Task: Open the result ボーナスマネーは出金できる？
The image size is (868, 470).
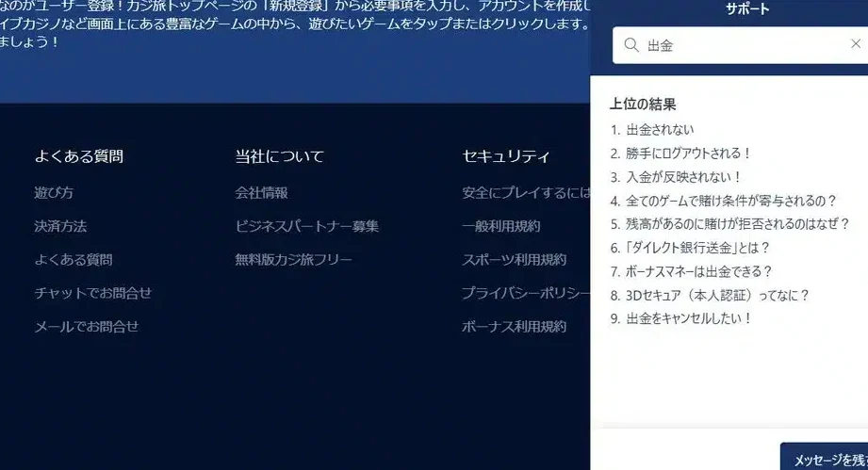Action: pos(699,271)
